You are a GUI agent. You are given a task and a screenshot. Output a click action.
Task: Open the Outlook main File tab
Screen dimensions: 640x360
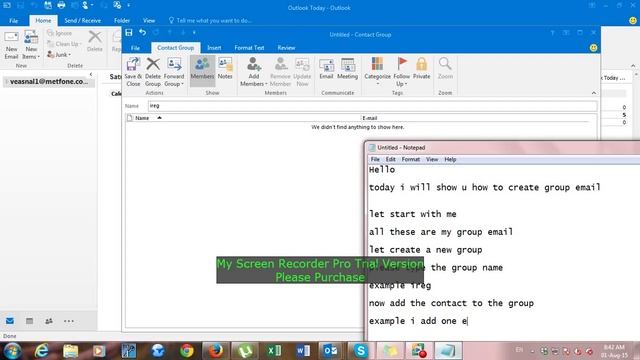pyautogui.click(x=13, y=20)
